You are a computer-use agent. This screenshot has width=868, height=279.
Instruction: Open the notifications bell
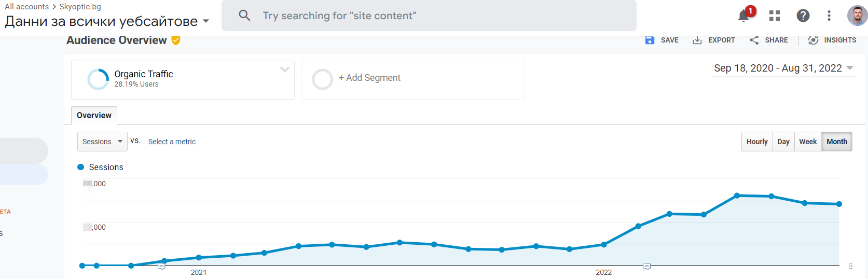point(743,16)
